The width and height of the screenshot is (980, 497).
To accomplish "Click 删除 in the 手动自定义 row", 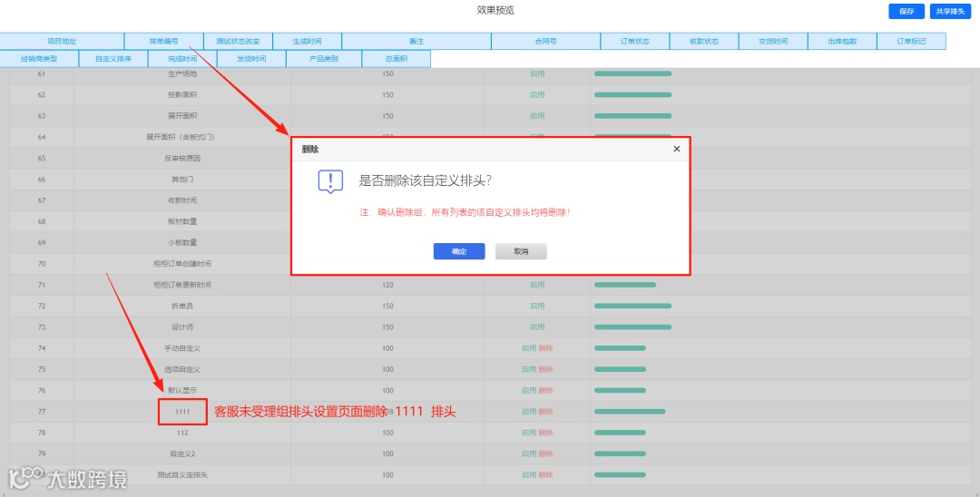I will (545, 348).
